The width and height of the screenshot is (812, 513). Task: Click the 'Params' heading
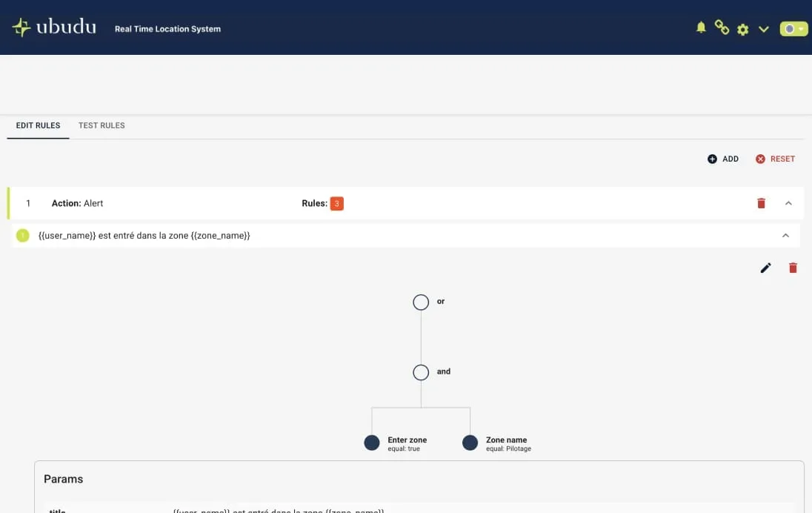[x=63, y=479]
